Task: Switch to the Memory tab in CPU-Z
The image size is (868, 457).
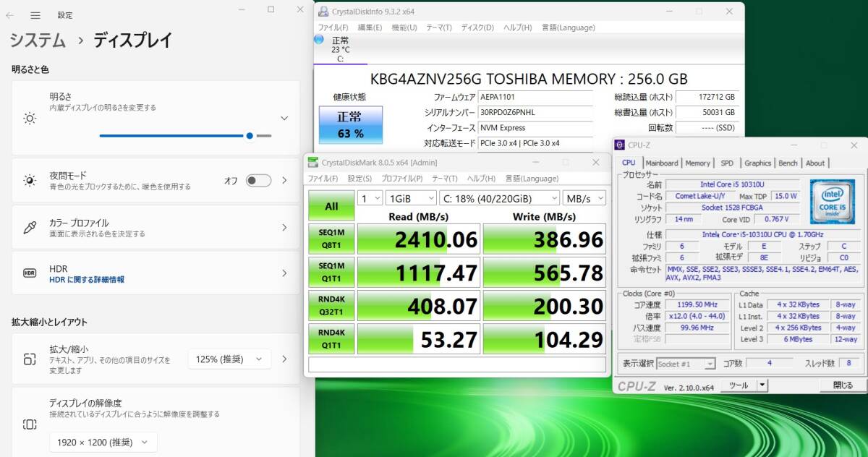Action: (x=697, y=163)
